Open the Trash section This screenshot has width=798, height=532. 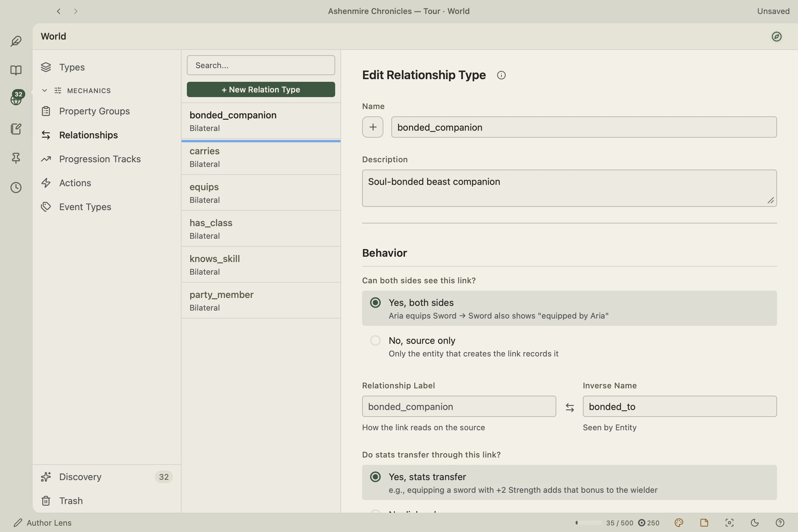106,501
